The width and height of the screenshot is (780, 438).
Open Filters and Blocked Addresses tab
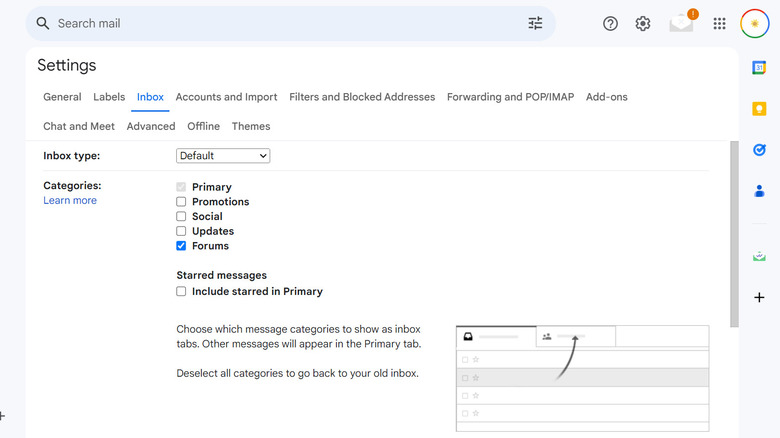pyautogui.click(x=362, y=97)
